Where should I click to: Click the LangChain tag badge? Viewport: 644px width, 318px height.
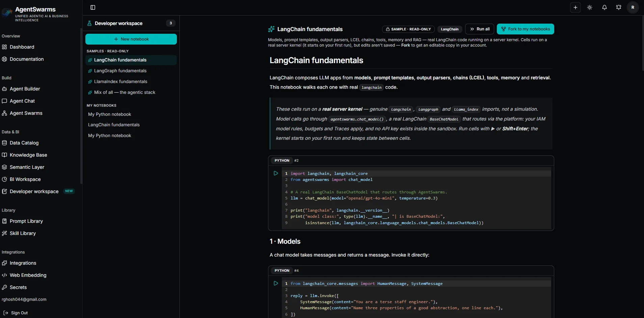450,29
